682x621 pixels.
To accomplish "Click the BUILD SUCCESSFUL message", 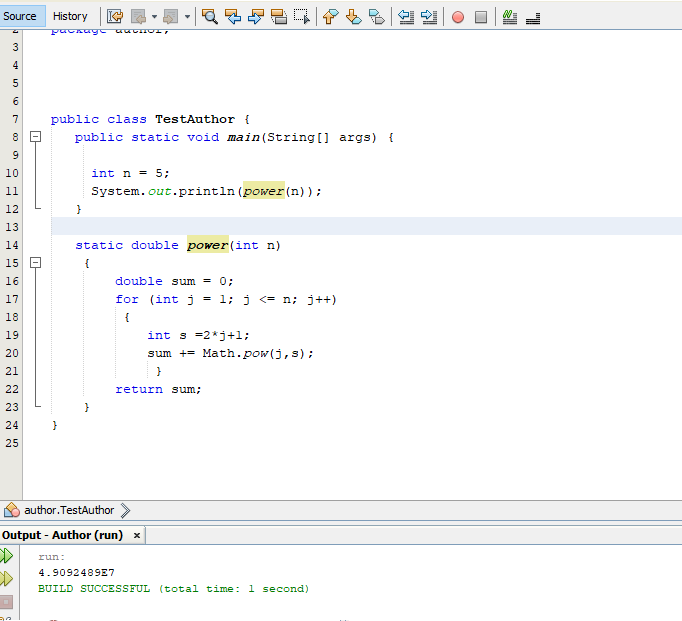I will (x=174, y=589).
